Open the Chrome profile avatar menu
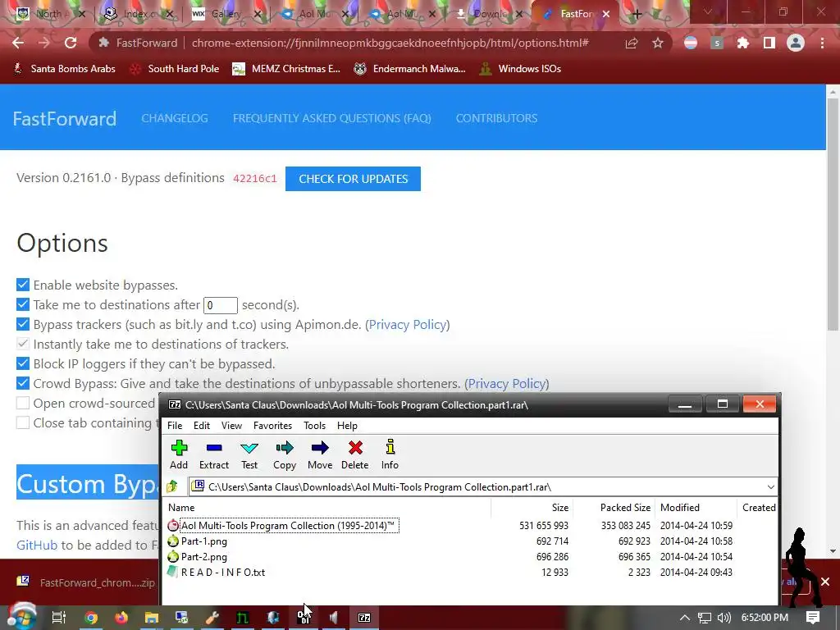840x630 pixels. click(x=796, y=43)
